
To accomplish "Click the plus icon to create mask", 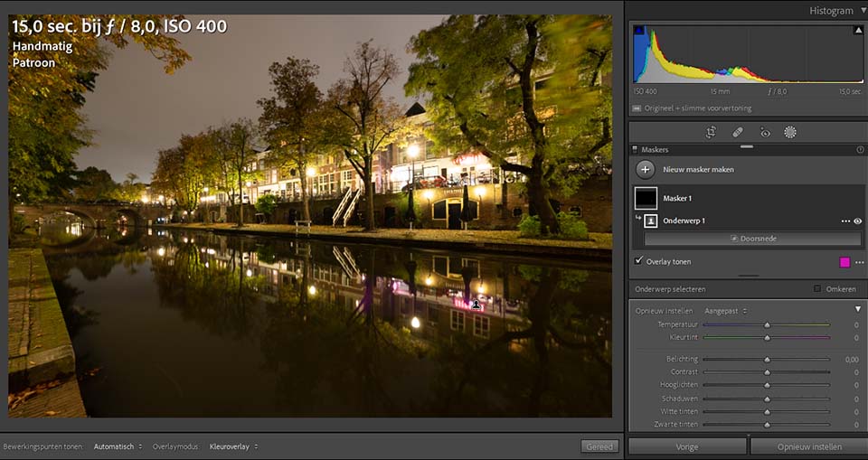I will pos(645,169).
